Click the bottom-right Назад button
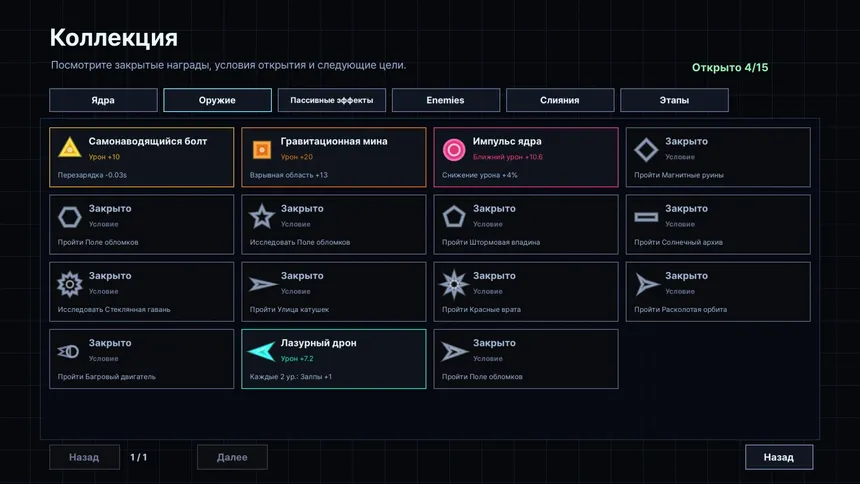Viewport: 860px width, 484px height. [779, 457]
